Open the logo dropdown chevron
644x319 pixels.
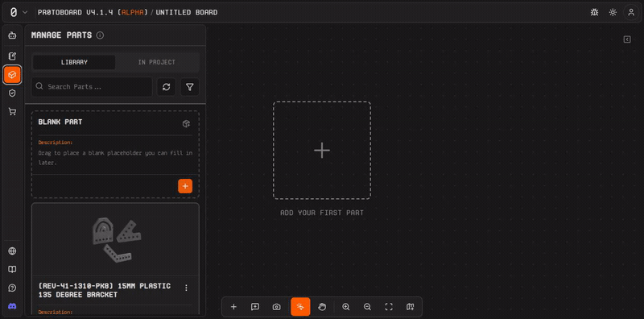tap(25, 12)
